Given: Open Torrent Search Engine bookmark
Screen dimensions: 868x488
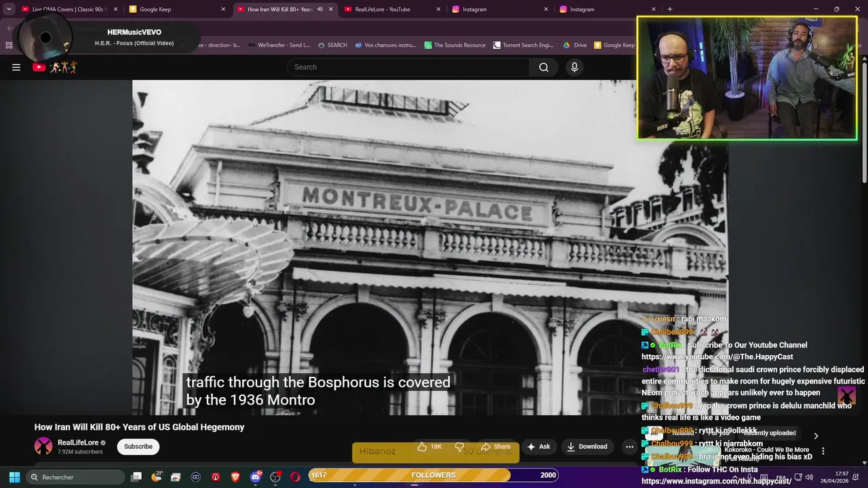Looking at the screenshot, I should (x=524, y=45).
